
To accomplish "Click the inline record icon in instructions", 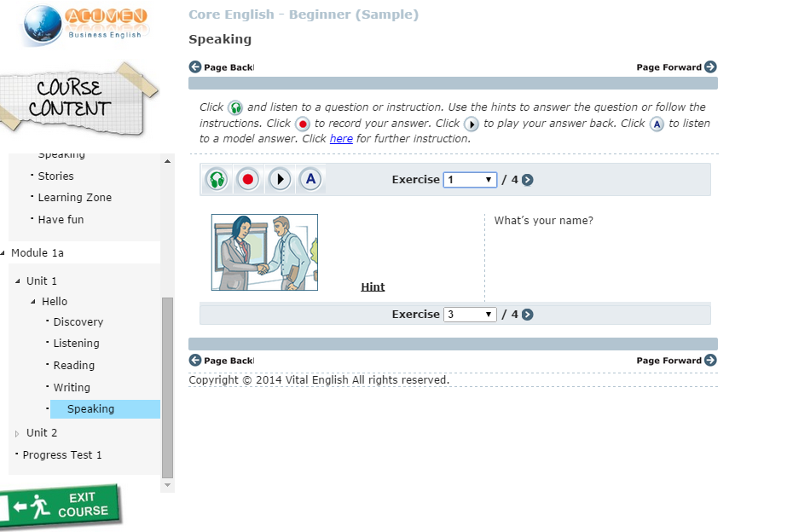I will point(302,124).
